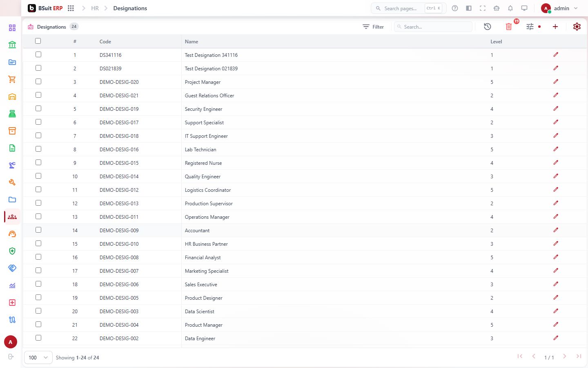
Task: Add a new designation with plus icon
Action: click(555, 27)
